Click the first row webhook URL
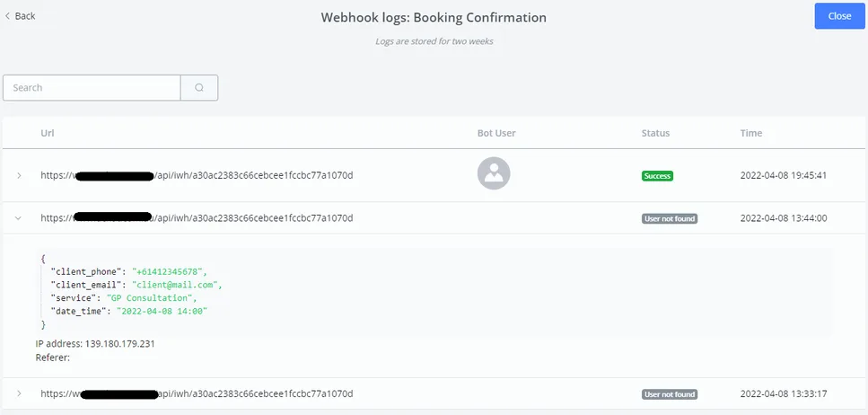Image resolution: width=868 pixels, height=415 pixels. (x=197, y=176)
